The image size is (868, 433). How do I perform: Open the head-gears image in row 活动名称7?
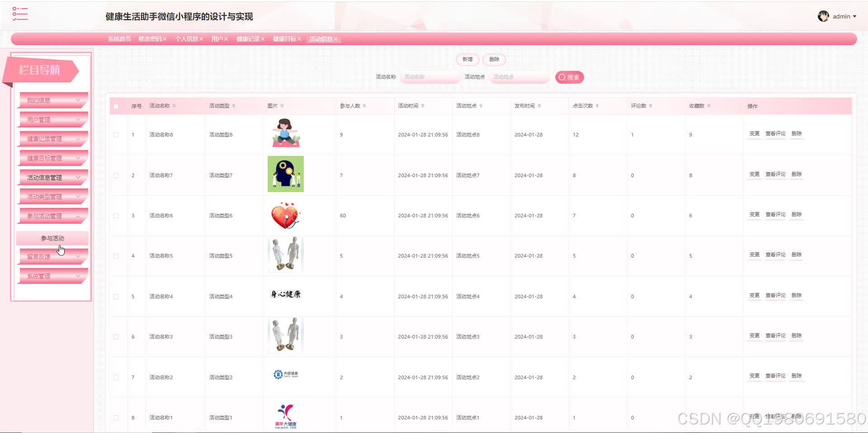286,174
